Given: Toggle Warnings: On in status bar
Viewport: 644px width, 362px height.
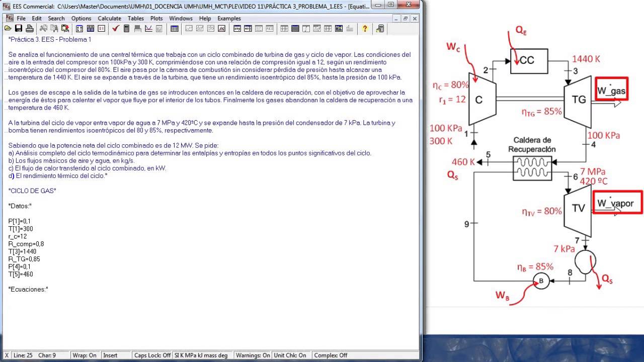Looking at the screenshot, I should 253,355.
